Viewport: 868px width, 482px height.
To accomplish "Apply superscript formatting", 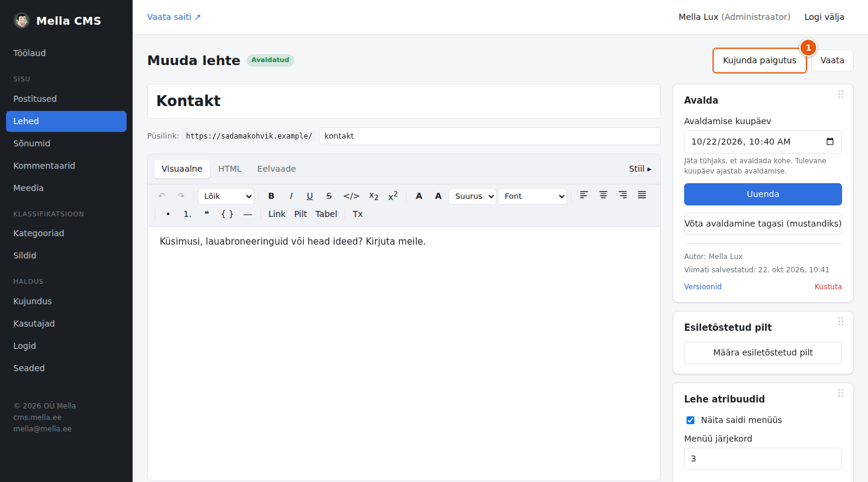I will [393, 196].
